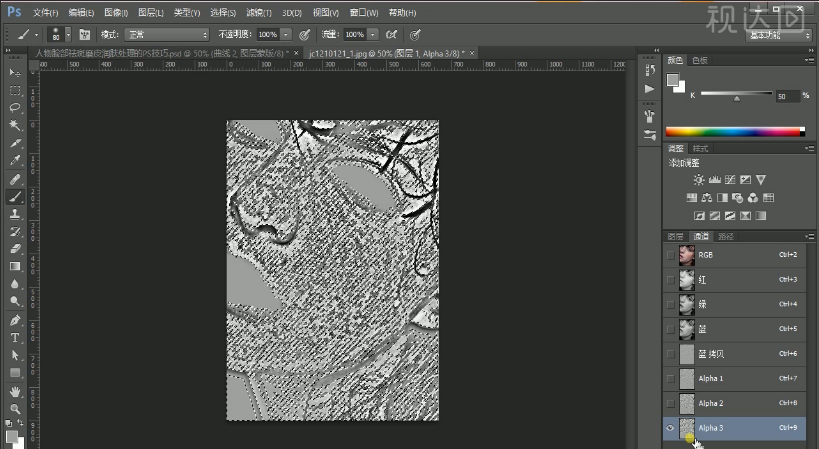Enable airbrush build-up icon
This screenshot has height=449, width=819.
(x=391, y=35)
